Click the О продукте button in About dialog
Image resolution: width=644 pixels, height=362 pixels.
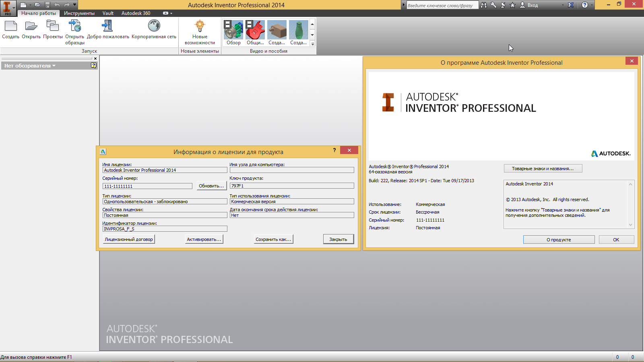click(x=559, y=240)
